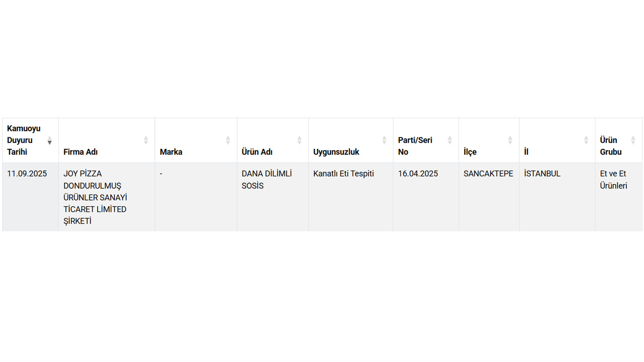Select the batch number 16.04.2025 cell
This screenshot has height=362, width=644.
click(418, 174)
